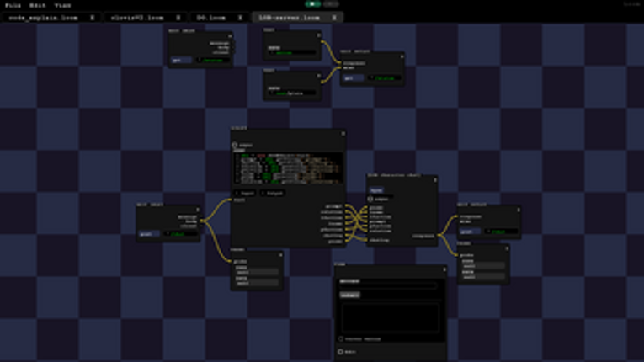Close the LLM-server.loom tab with its X
Viewport: 644px width, 362px height.
(334, 17)
